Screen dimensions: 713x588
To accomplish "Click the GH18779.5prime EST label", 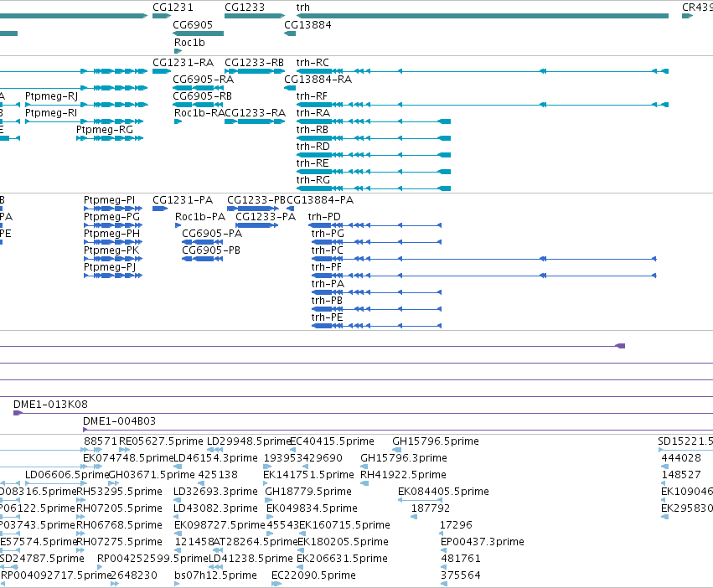I will point(308,492).
